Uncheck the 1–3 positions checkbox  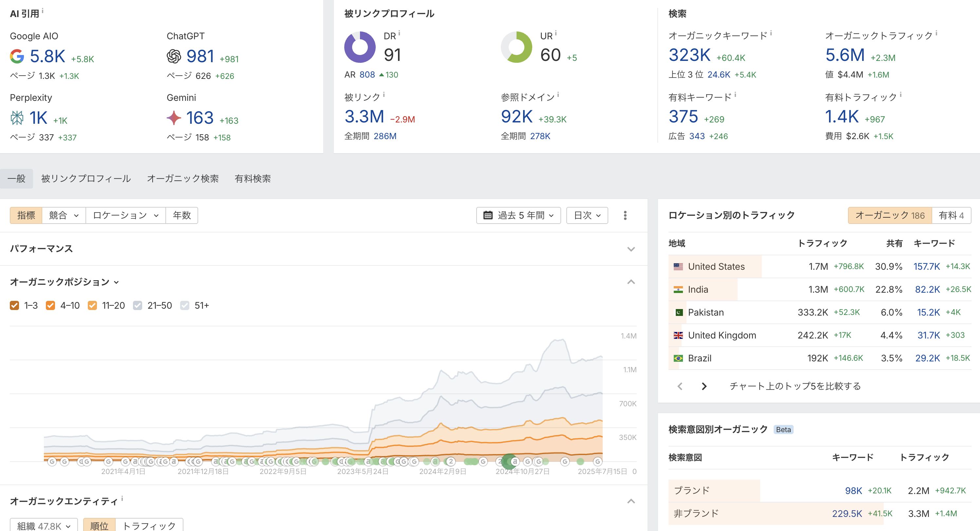[14, 305]
